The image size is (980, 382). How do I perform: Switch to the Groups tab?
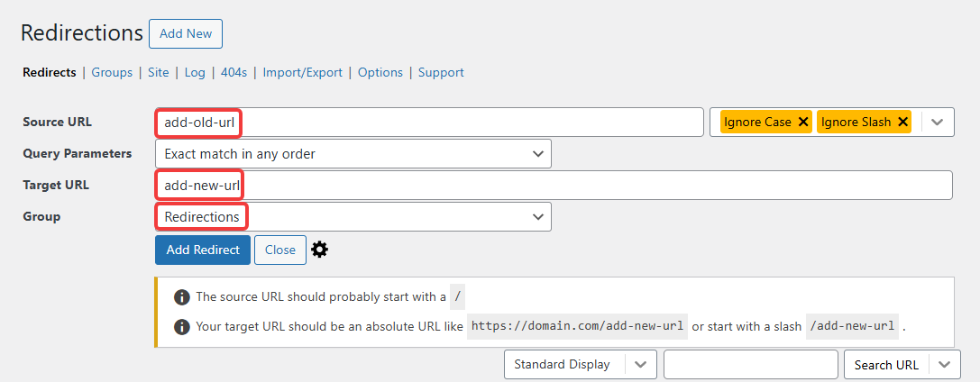click(112, 72)
